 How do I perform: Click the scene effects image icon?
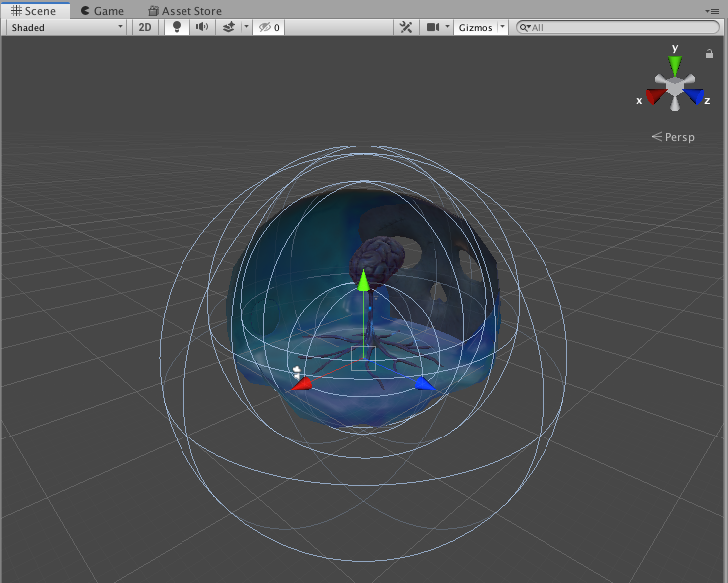[x=229, y=27]
